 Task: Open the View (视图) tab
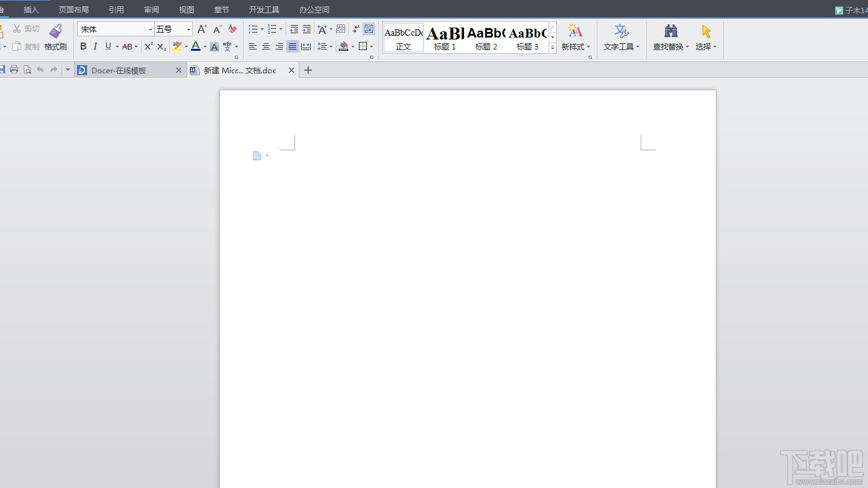[187, 9]
